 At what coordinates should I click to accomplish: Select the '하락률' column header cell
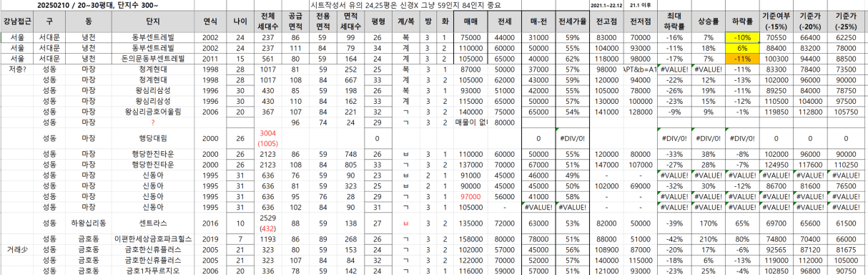coord(742,21)
